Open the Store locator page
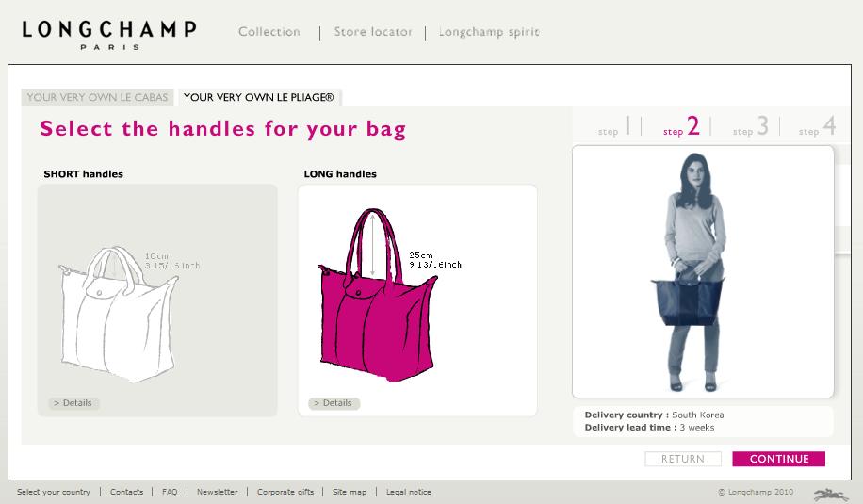Screen dimensions: 863x504 [x=373, y=32]
